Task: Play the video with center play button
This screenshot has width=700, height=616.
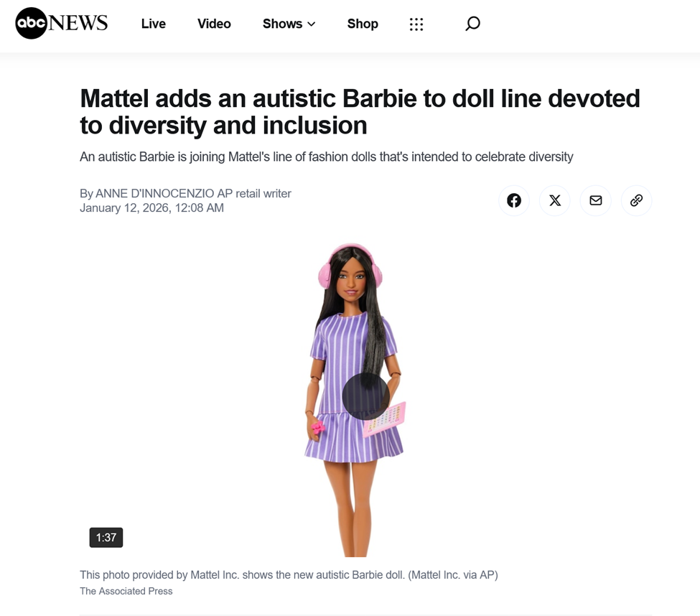Action: tap(365, 396)
